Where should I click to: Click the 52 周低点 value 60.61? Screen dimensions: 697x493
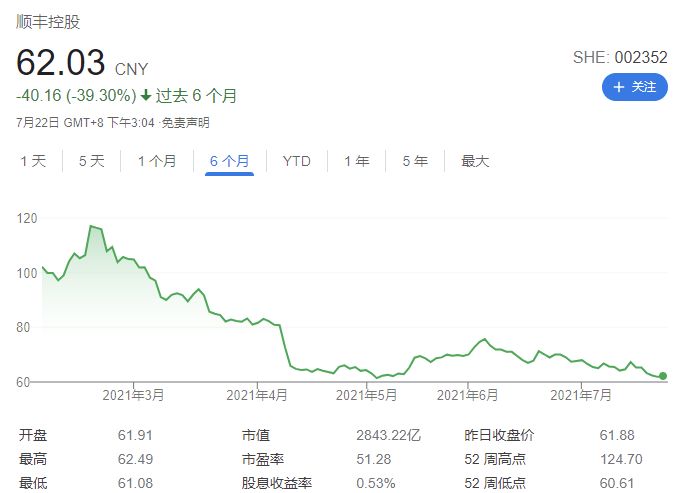click(617, 483)
